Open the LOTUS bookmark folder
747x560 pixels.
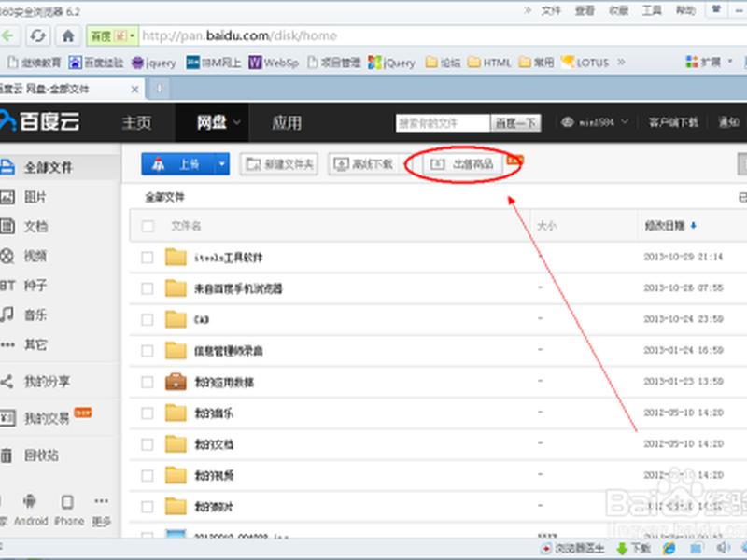pyautogui.click(x=585, y=63)
